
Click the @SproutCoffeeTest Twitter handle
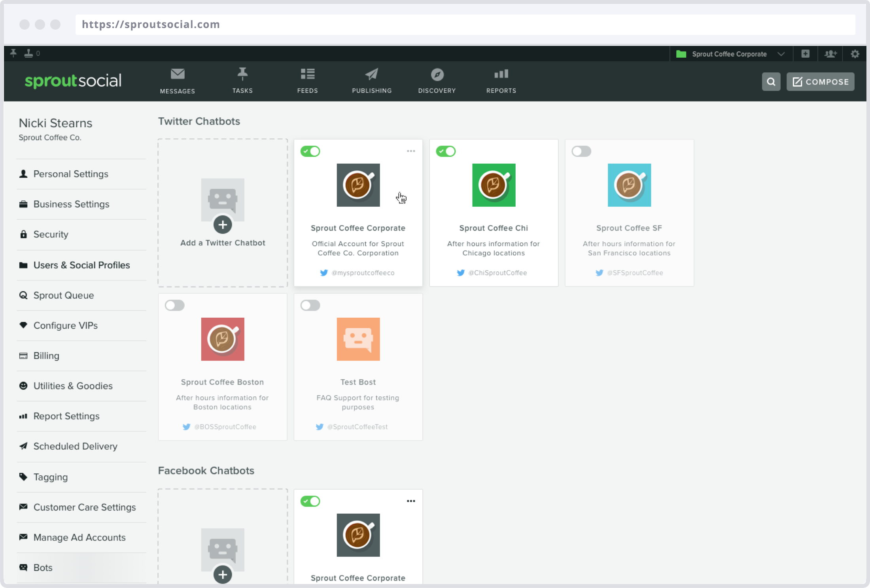click(357, 427)
